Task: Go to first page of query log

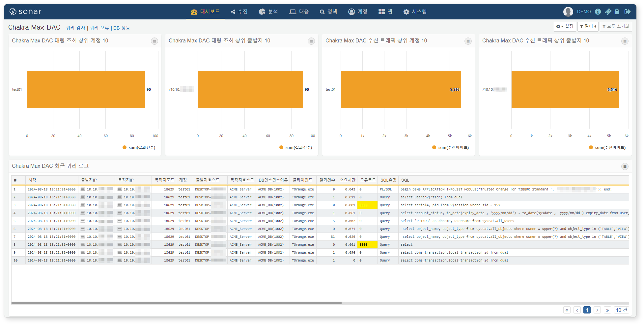Action: tap(567, 310)
